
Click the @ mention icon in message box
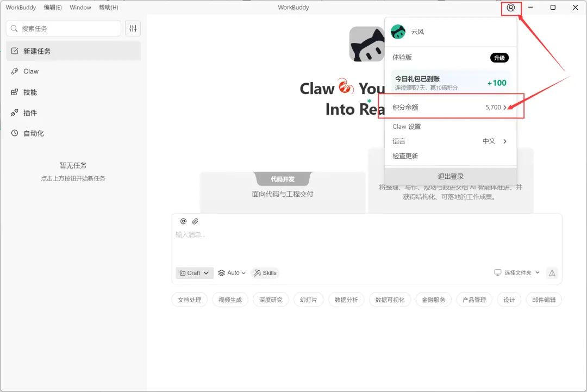tap(184, 221)
